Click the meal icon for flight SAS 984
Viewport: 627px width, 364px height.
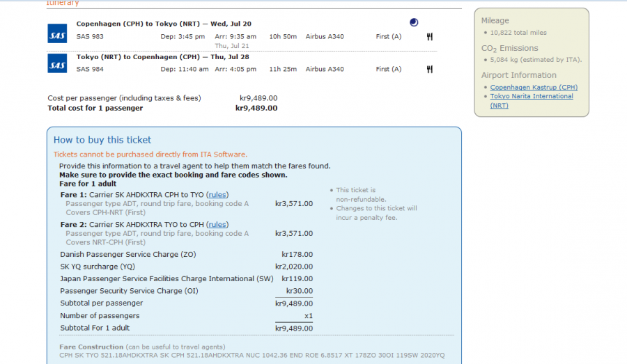click(x=430, y=69)
